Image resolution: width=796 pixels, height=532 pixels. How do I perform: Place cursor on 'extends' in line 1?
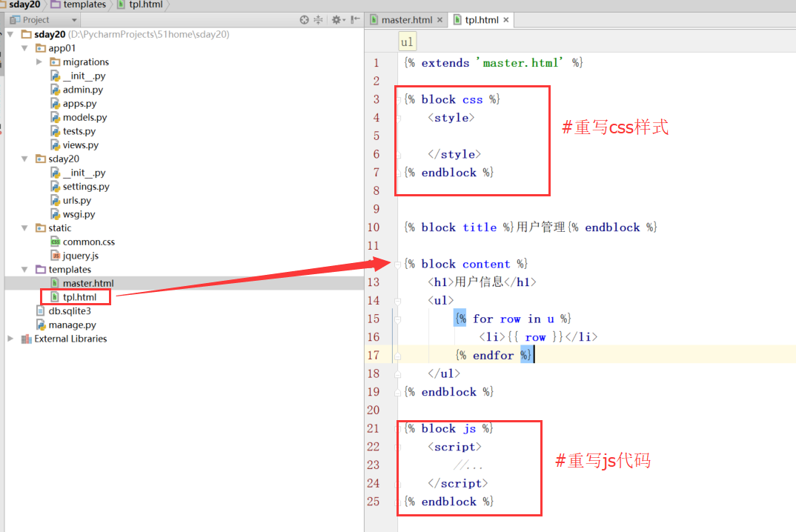point(445,62)
